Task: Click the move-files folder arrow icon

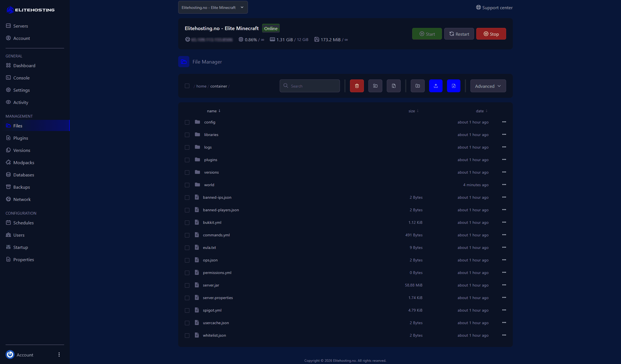Action: point(375,86)
